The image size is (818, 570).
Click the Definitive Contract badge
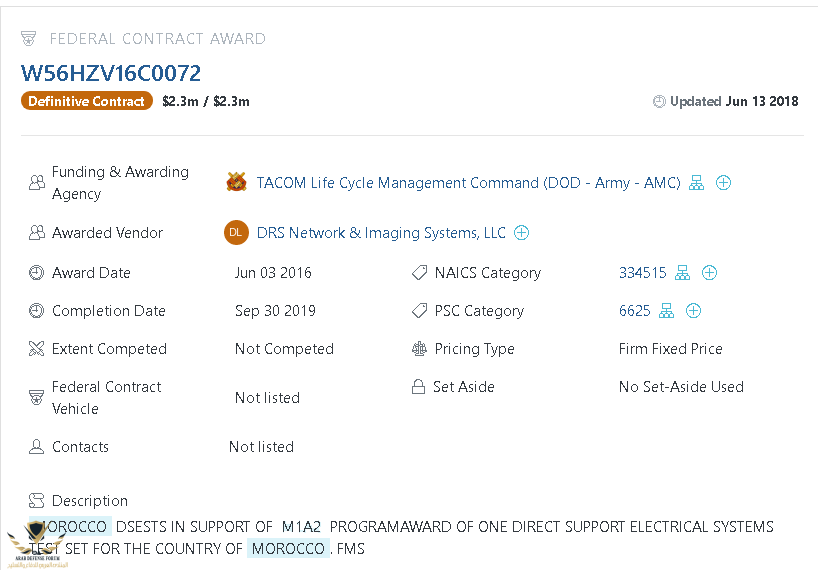click(87, 101)
